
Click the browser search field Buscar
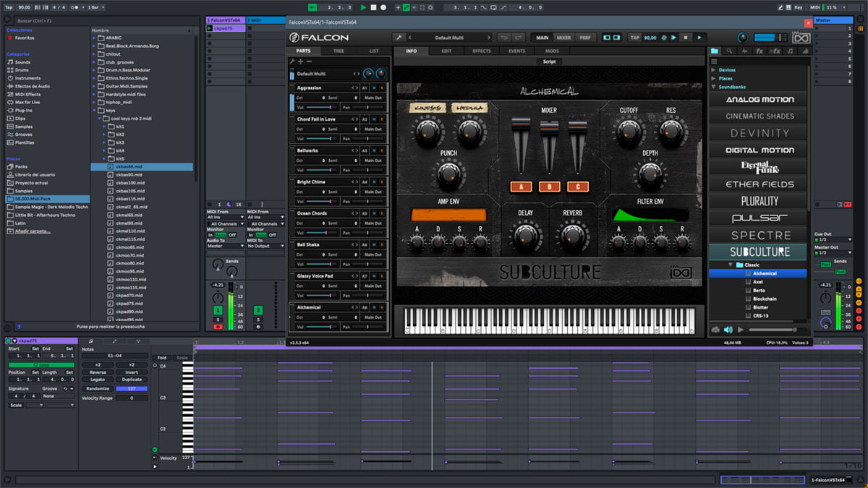tap(109, 21)
